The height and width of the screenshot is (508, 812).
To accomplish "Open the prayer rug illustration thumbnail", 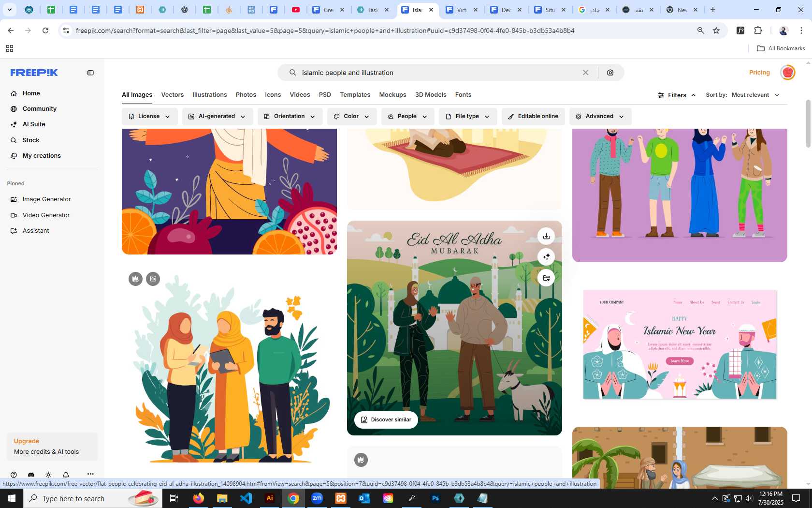I will [454, 169].
